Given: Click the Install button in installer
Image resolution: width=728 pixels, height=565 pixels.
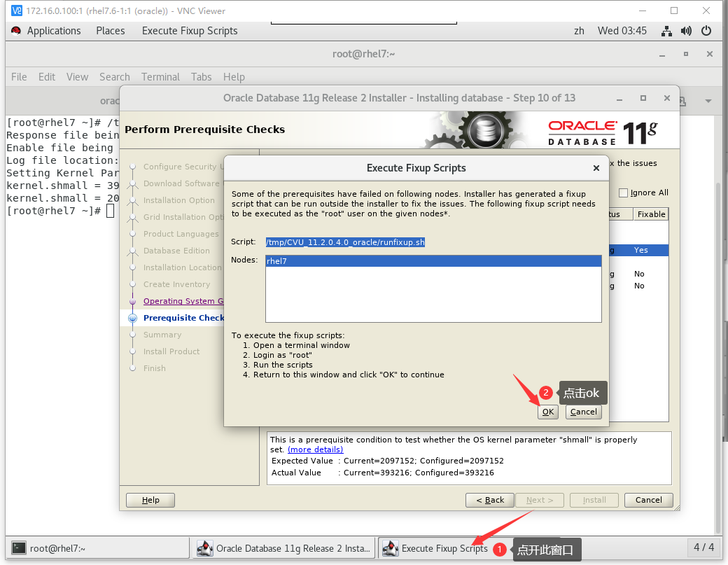Looking at the screenshot, I should [594, 500].
